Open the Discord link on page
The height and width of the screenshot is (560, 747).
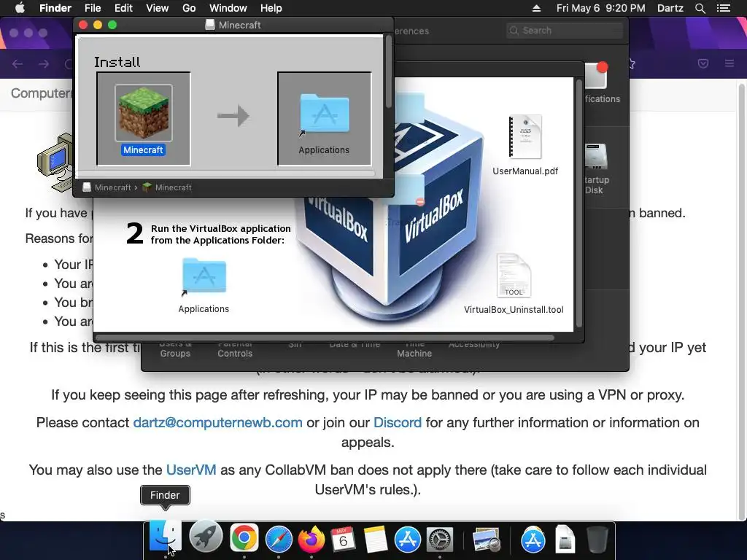(398, 422)
